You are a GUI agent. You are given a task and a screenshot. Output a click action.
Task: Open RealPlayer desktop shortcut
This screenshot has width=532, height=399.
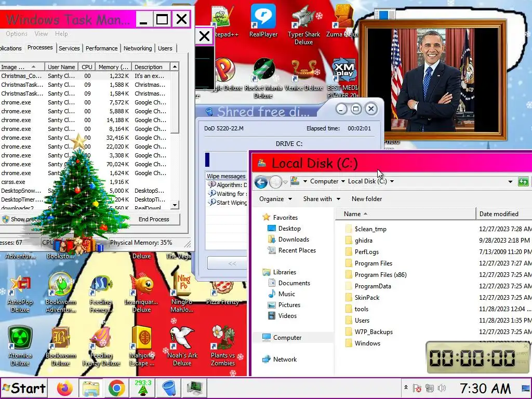pyautogui.click(x=263, y=20)
